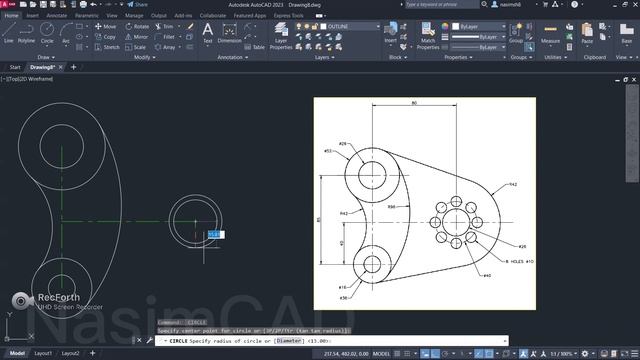Click Share button in title bar
Image resolution: width=640 pixels, height=360 pixels.
(137, 4)
